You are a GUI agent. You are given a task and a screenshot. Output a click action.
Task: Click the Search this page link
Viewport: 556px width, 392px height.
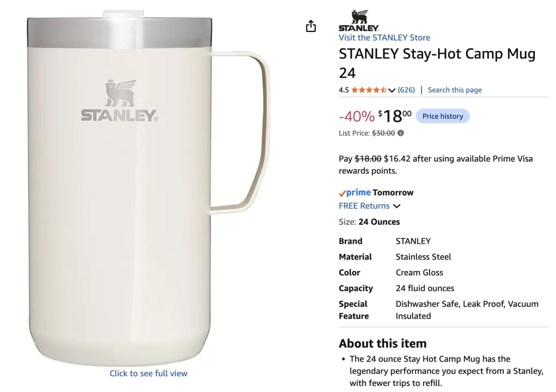click(454, 90)
